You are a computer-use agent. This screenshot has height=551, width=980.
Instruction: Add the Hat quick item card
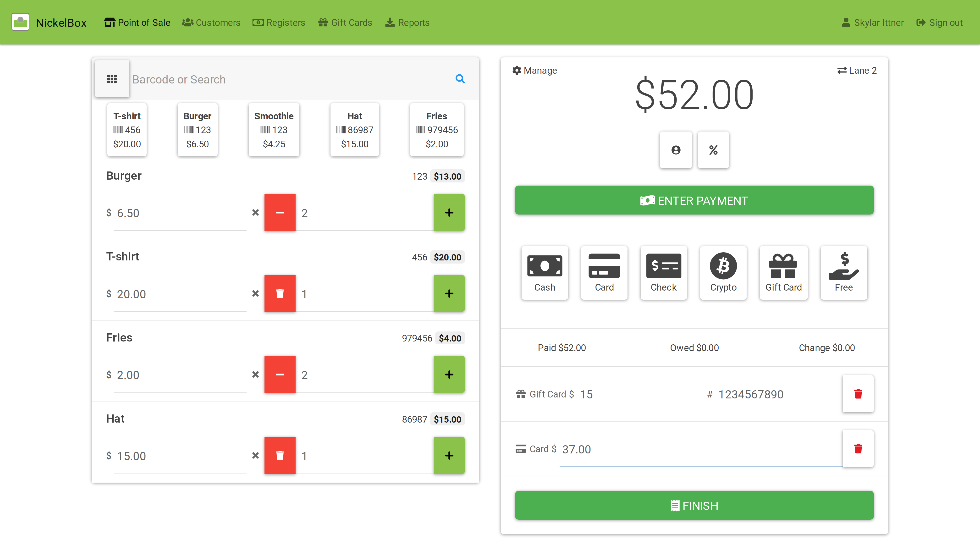pyautogui.click(x=355, y=130)
